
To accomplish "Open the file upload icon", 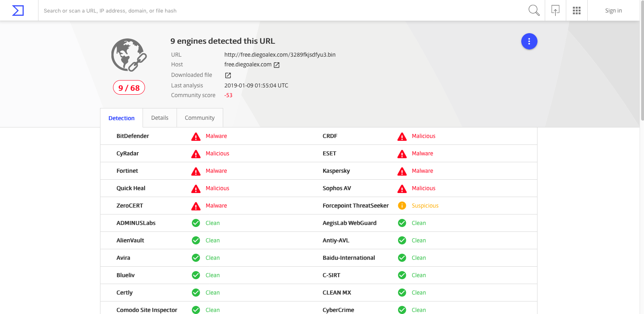I will pyautogui.click(x=555, y=11).
